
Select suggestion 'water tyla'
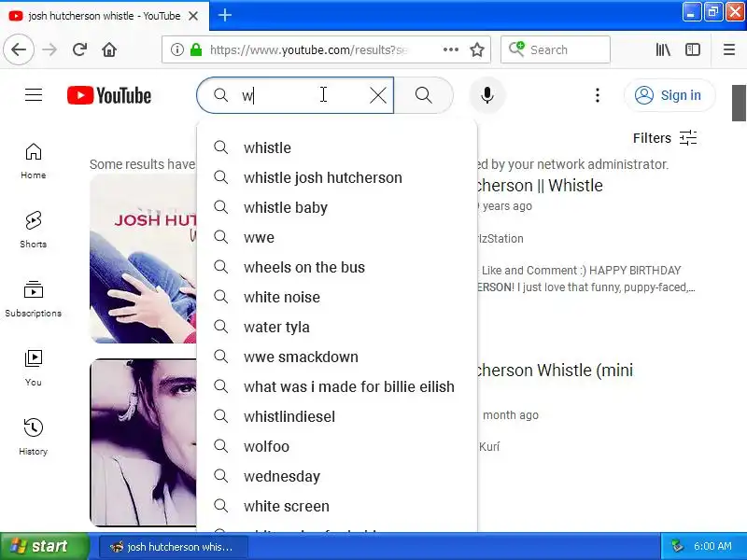(x=337, y=328)
